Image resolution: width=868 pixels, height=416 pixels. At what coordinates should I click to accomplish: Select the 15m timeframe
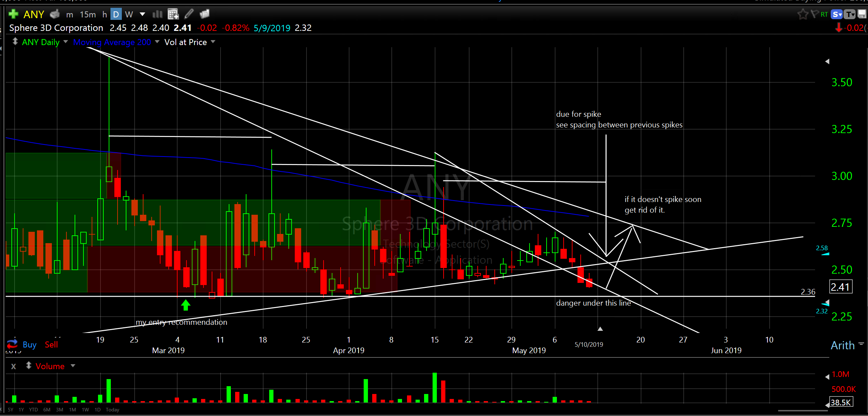point(88,14)
